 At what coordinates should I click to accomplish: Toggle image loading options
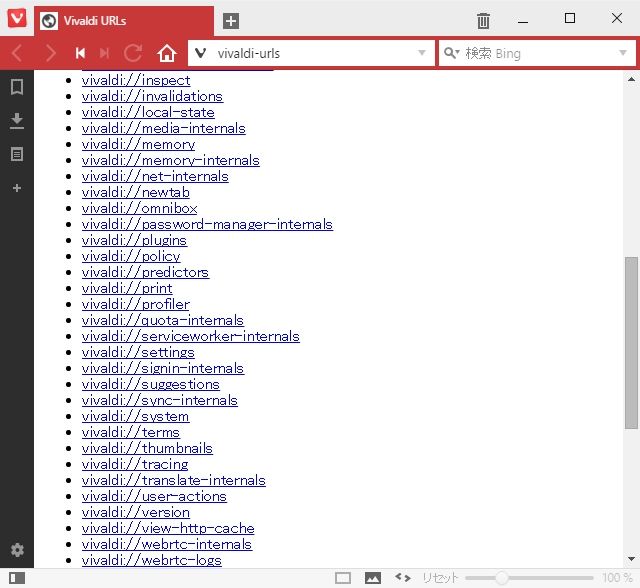tap(373, 578)
